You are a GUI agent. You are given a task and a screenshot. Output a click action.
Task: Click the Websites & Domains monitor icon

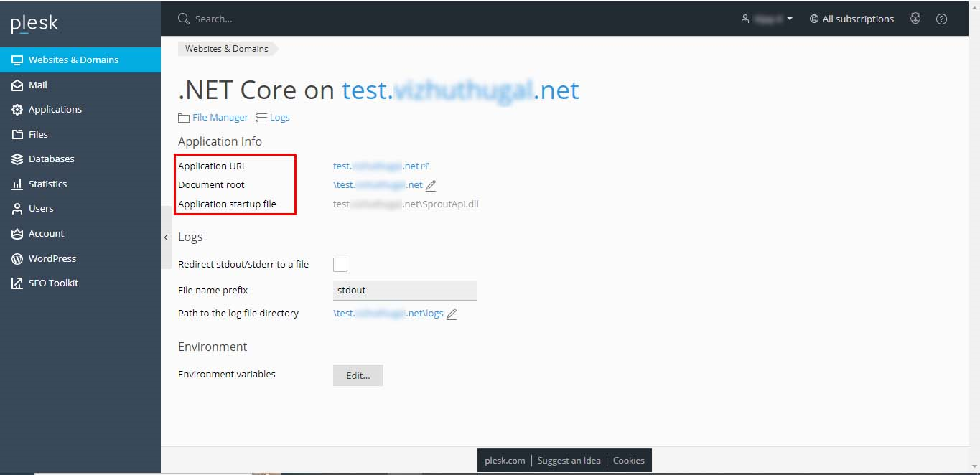17,60
